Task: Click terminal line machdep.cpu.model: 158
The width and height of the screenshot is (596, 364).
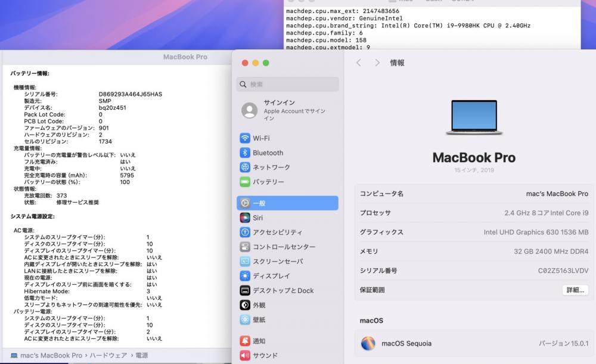Action: pyautogui.click(x=326, y=41)
